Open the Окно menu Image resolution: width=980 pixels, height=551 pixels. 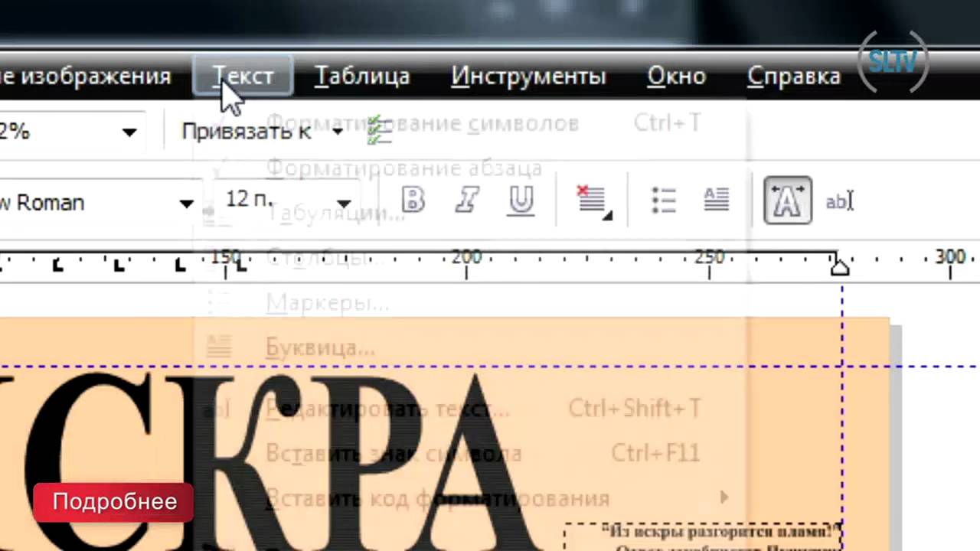click(x=676, y=76)
